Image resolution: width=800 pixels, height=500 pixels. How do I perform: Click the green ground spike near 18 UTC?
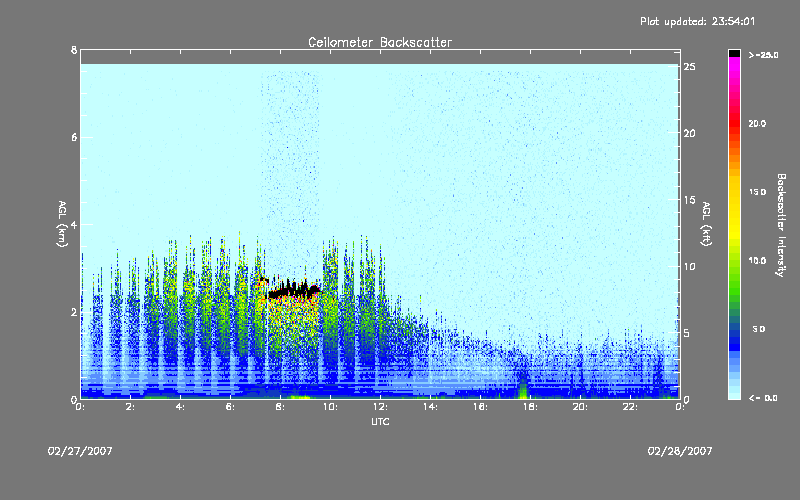click(x=522, y=390)
